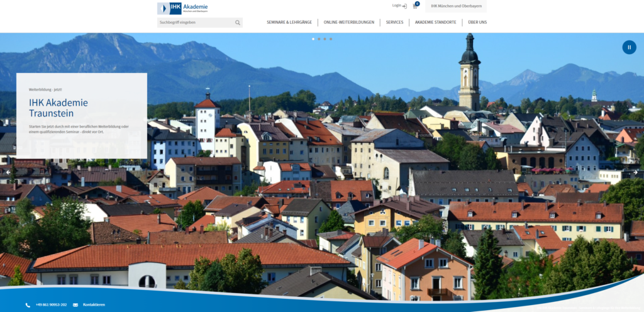Go to previous slide with left arrow
Viewport: 644px width, 312px height.
click(8, 172)
